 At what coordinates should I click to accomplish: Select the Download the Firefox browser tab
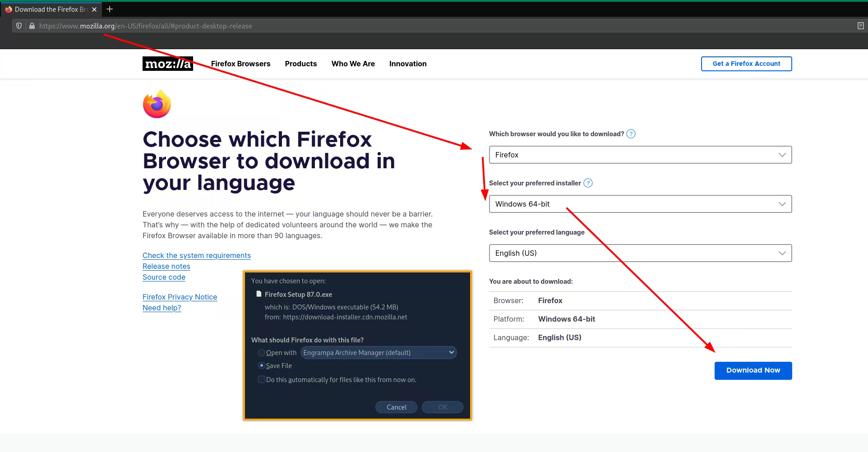(51, 9)
